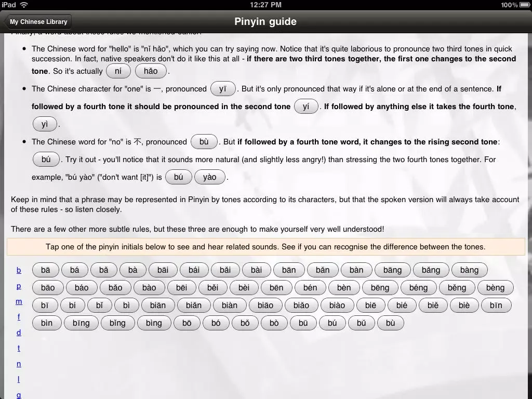Tap the 'bāng' pinyin button
Screen dimensions: 532x399
[x=393, y=270]
